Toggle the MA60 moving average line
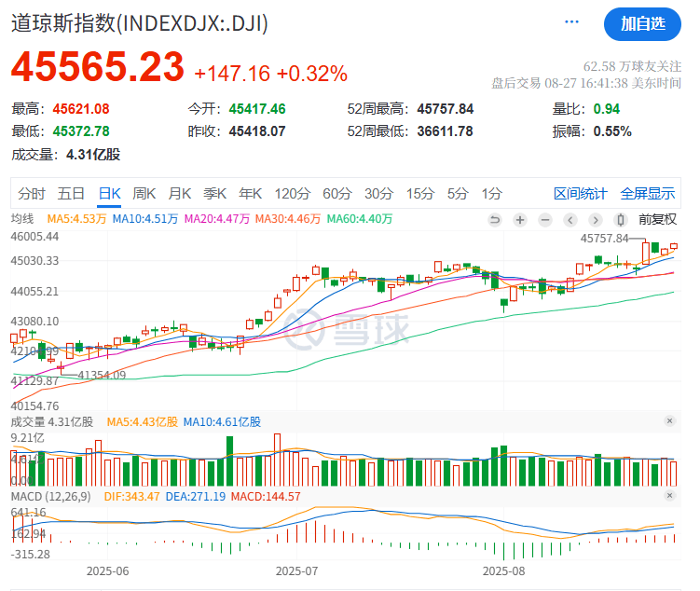This screenshot has width=700, height=591. click(x=359, y=219)
